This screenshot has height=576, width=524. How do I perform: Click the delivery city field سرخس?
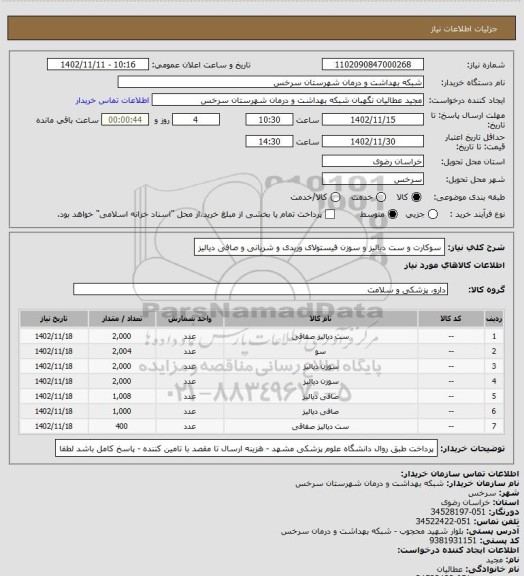point(373,179)
